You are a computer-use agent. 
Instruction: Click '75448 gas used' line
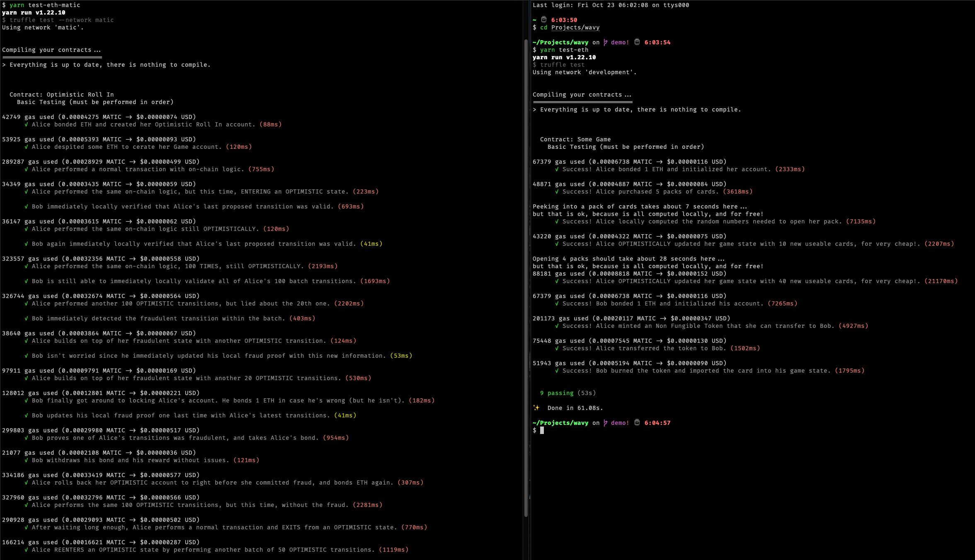tap(630, 341)
